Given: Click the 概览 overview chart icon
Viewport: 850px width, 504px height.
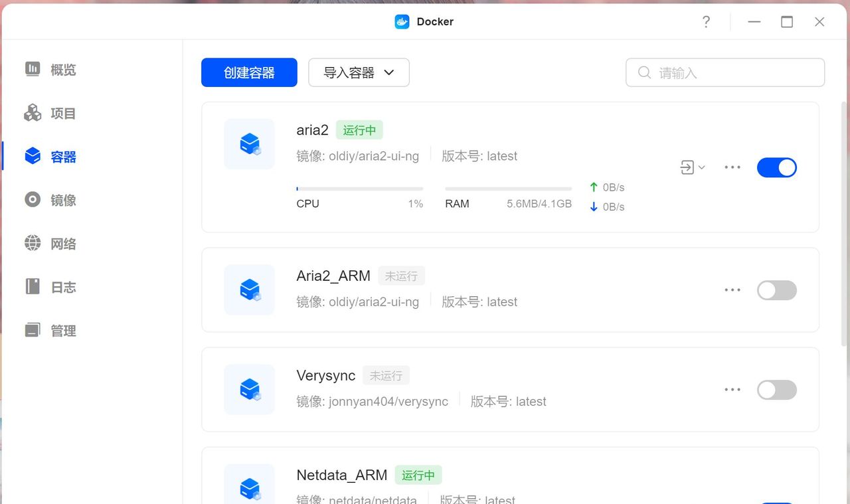Looking at the screenshot, I should click(x=33, y=69).
